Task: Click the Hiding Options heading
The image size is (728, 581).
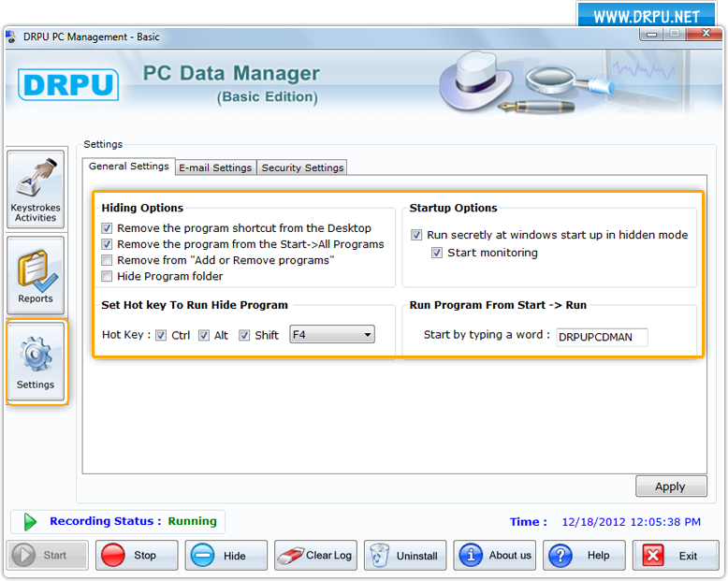Action: (x=142, y=208)
